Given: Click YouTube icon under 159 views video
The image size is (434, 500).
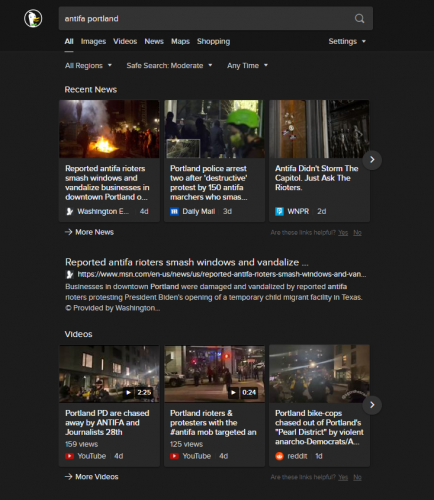Looking at the screenshot, I should pyautogui.click(x=69, y=456).
